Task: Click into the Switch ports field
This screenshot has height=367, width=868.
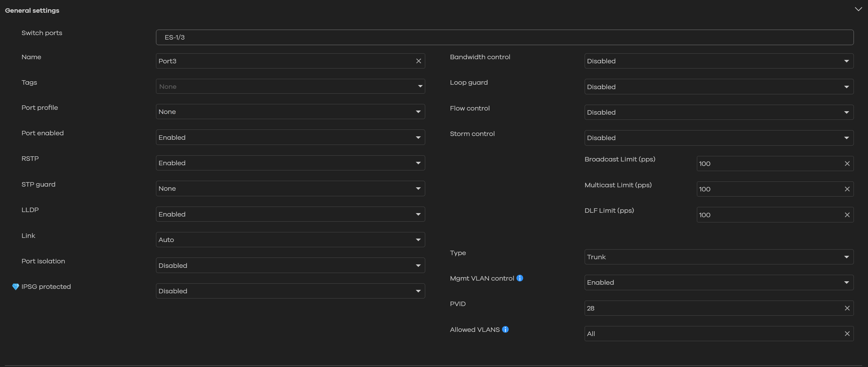Action: (504, 37)
